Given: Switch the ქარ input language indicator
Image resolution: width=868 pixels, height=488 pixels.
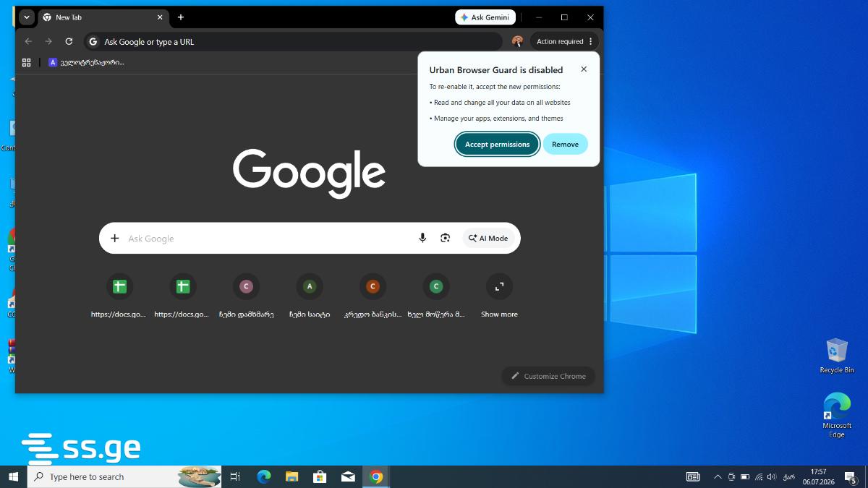Looking at the screenshot, I should (788, 476).
